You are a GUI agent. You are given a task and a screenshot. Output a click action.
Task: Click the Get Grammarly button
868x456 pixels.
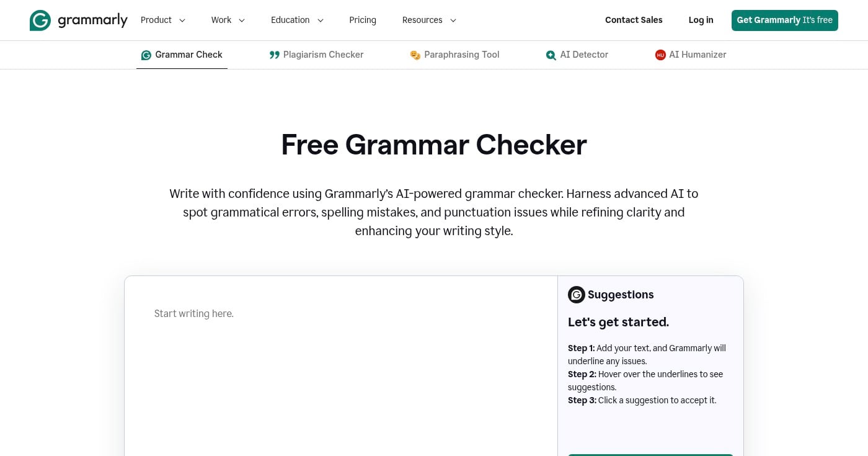point(784,20)
